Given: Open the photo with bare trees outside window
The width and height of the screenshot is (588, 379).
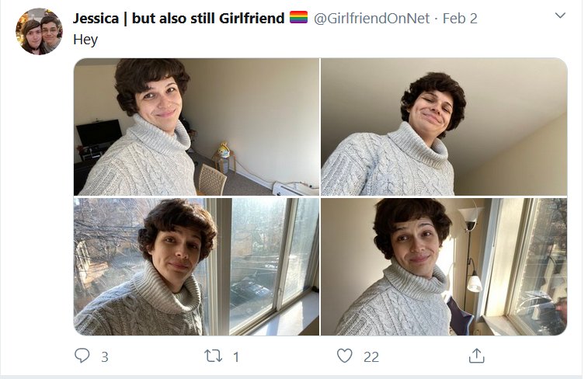Looking at the screenshot, I should click(x=197, y=266).
